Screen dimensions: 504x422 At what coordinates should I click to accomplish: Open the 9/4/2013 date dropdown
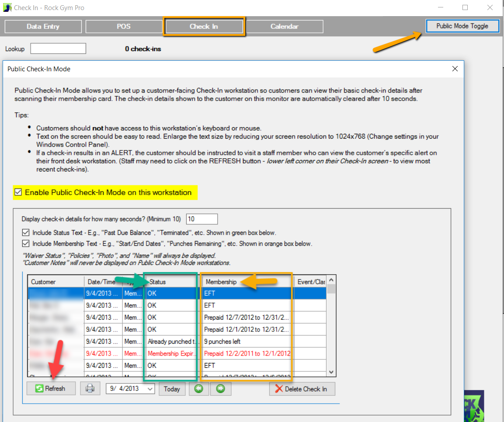point(150,389)
